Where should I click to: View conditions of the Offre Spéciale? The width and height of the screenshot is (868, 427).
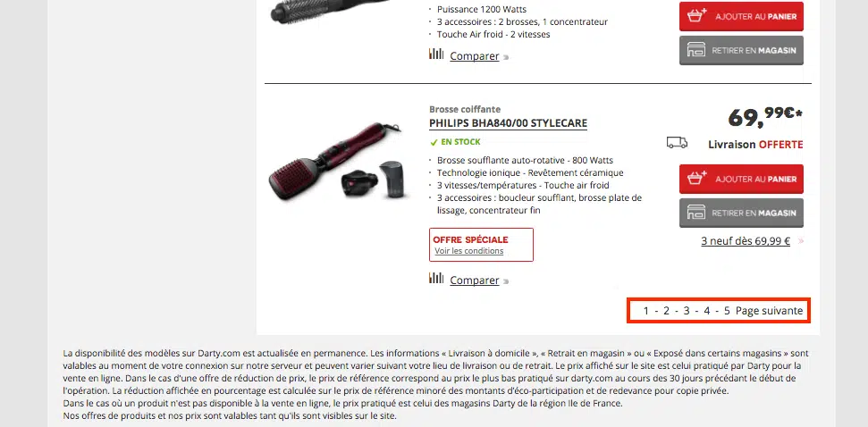point(469,250)
